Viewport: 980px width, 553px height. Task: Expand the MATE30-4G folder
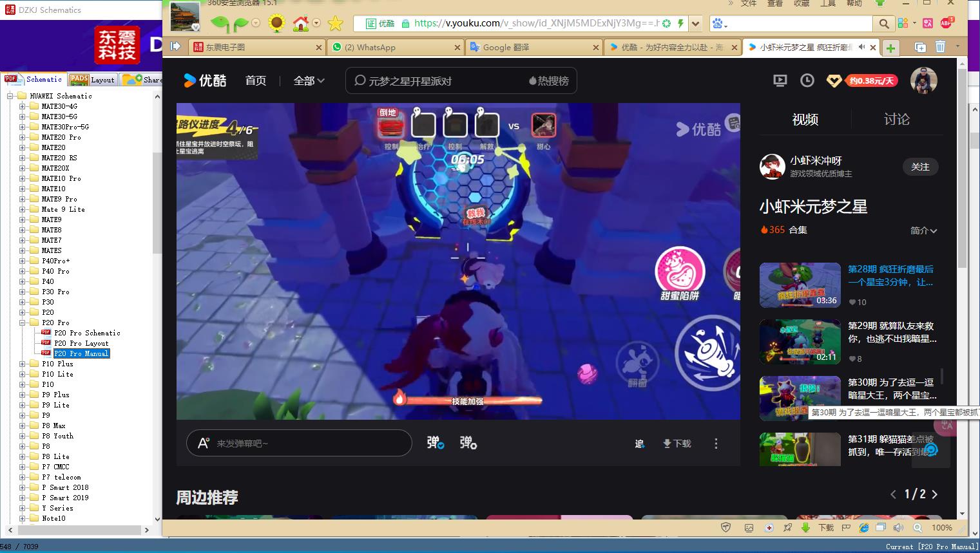(x=23, y=106)
